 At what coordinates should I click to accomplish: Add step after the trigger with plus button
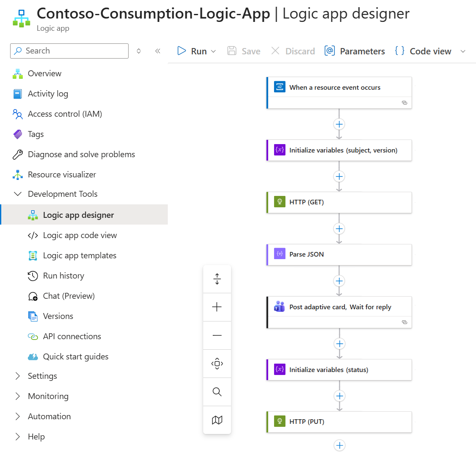coord(339,124)
